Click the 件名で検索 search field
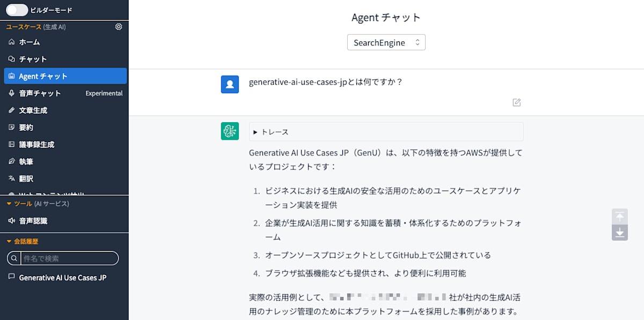The width and height of the screenshot is (644, 320). (63, 258)
